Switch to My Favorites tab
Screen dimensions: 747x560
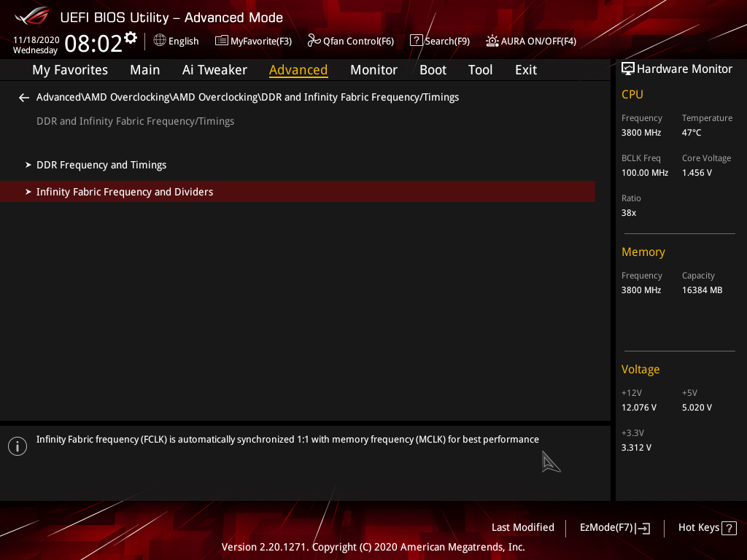click(70, 70)
